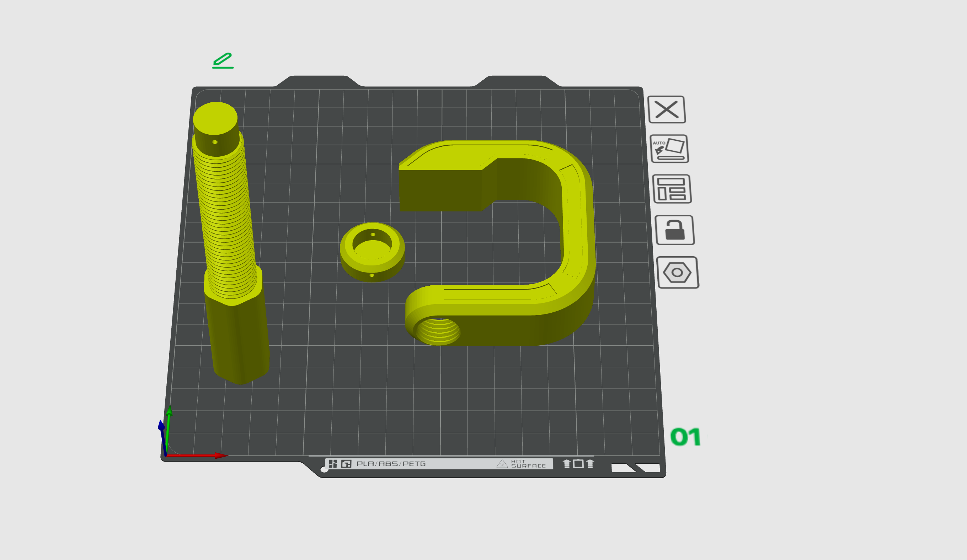Click the plate number 01 label
The image size is (967, 560).
tap(685, 437)
